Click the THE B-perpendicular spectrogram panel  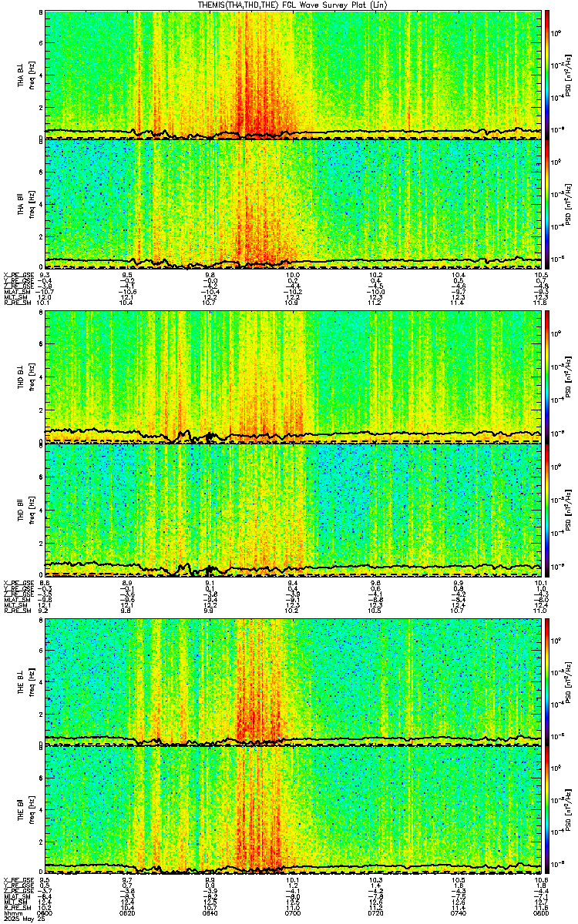293,681
